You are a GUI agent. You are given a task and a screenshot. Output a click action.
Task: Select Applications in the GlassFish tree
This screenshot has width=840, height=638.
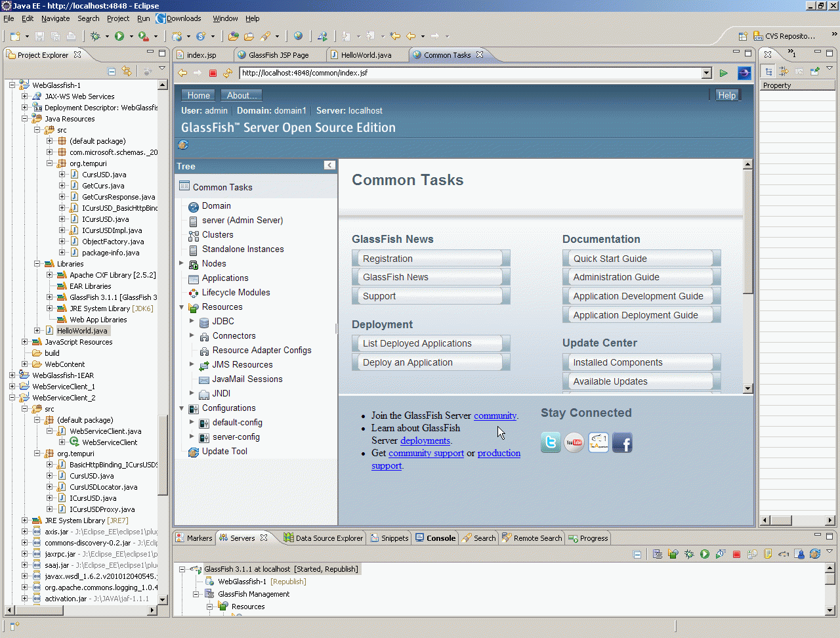(225, 278)
